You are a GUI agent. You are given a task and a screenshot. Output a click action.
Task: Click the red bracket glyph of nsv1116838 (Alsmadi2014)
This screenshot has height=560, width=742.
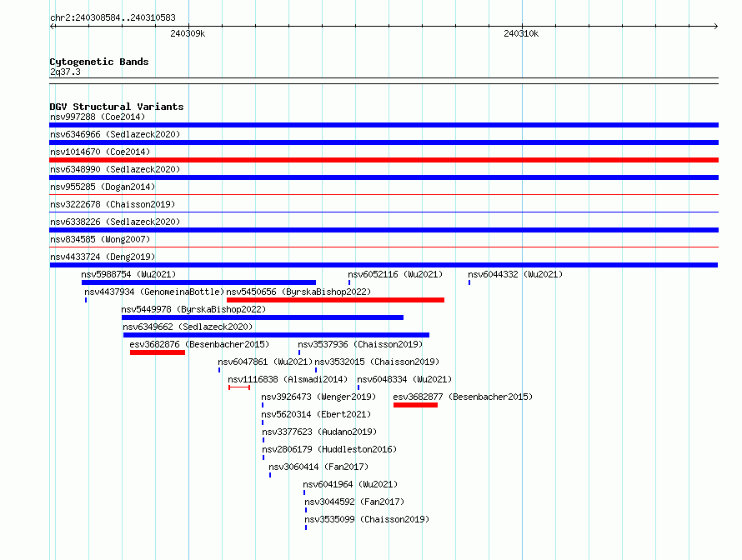click(x=239, y=387)
